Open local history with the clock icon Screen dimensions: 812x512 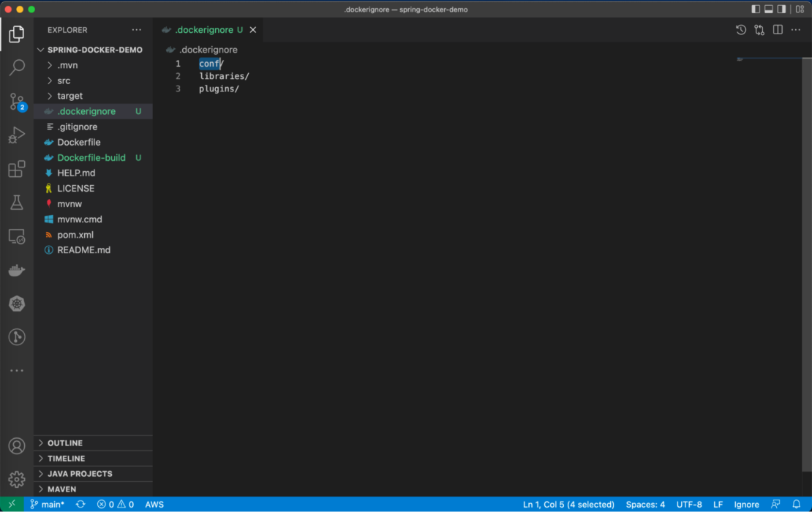coord(740,30)
